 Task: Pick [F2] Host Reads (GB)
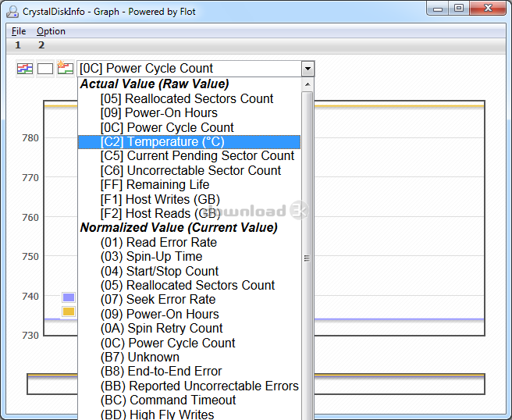pos(189,214)
